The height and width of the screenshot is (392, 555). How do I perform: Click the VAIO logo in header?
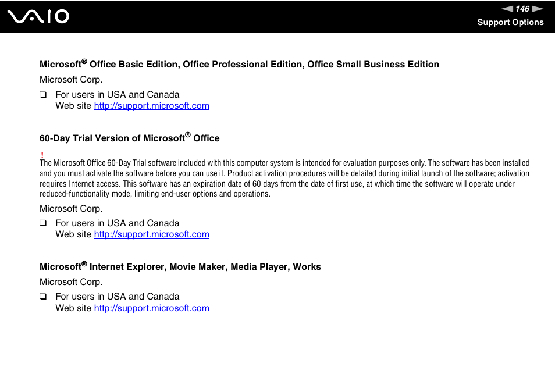click(38, 17)
